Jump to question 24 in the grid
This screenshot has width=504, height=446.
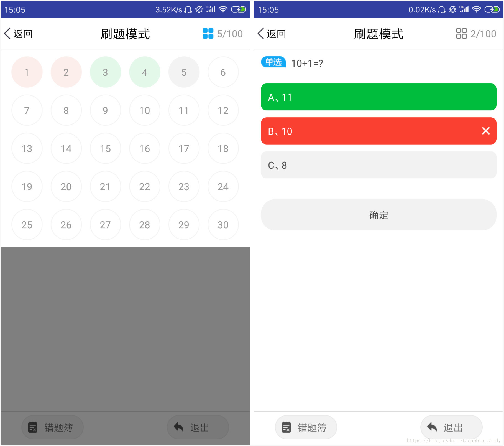[x=223, y=186]
